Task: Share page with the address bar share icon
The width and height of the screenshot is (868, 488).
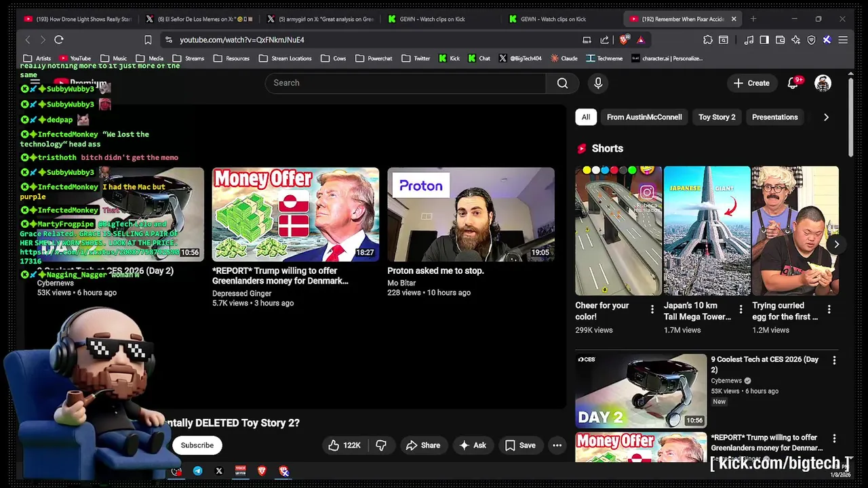Action: (x=604, y=40)
